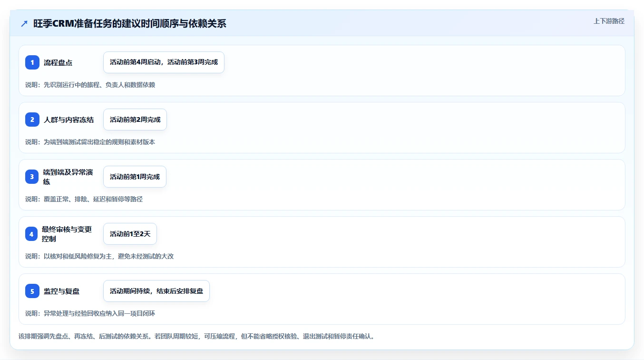
Task: Click the step 3 number badge
Action: tap(32, 177)
